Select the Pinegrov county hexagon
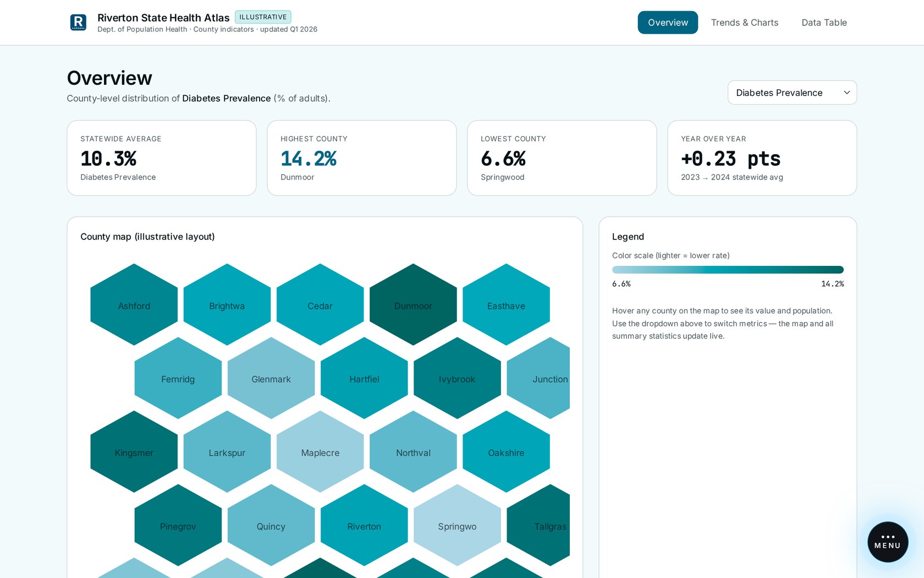 click(x=178, y=525)
